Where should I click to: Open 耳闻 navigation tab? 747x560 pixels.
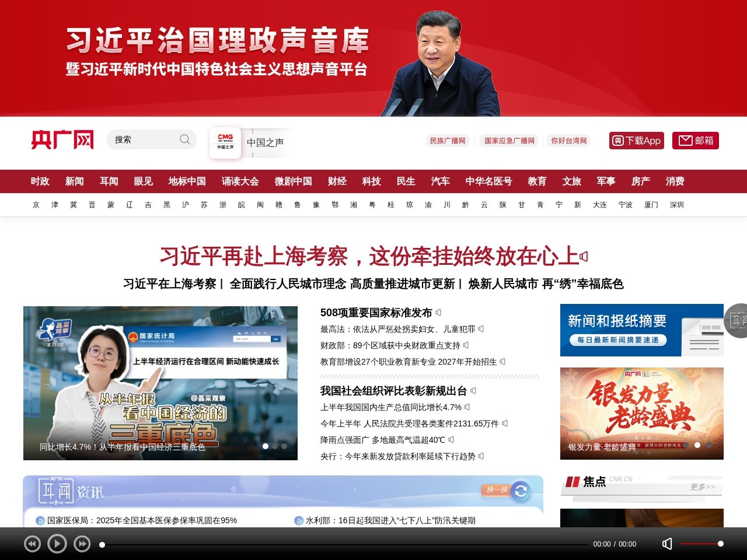coord(109,181)
